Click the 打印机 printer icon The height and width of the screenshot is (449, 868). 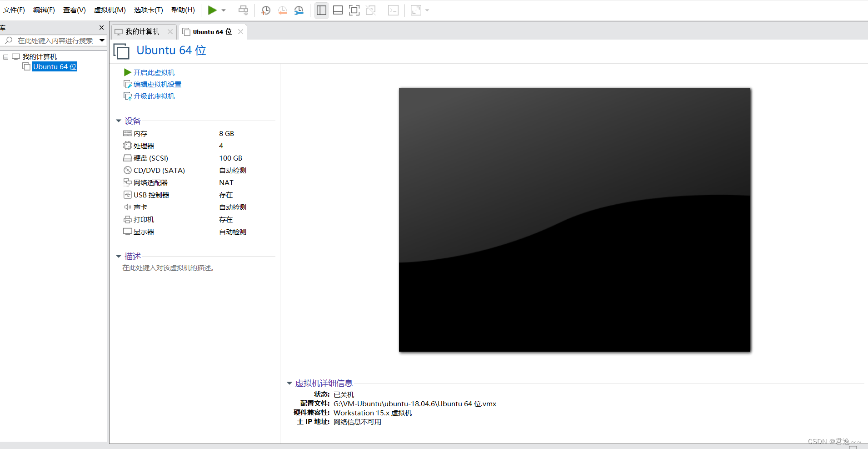[128, 219]
